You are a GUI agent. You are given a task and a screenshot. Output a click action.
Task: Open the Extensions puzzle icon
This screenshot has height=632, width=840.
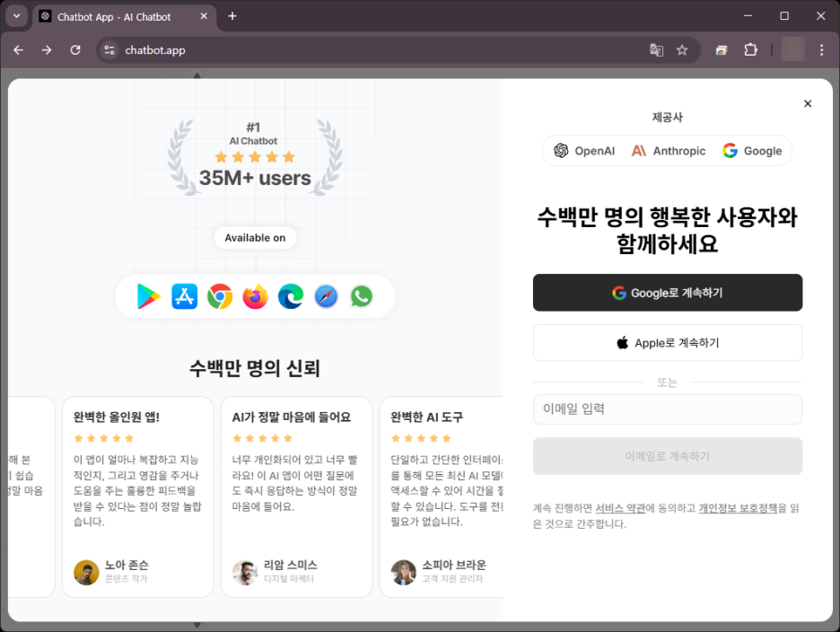click(750, 50)
